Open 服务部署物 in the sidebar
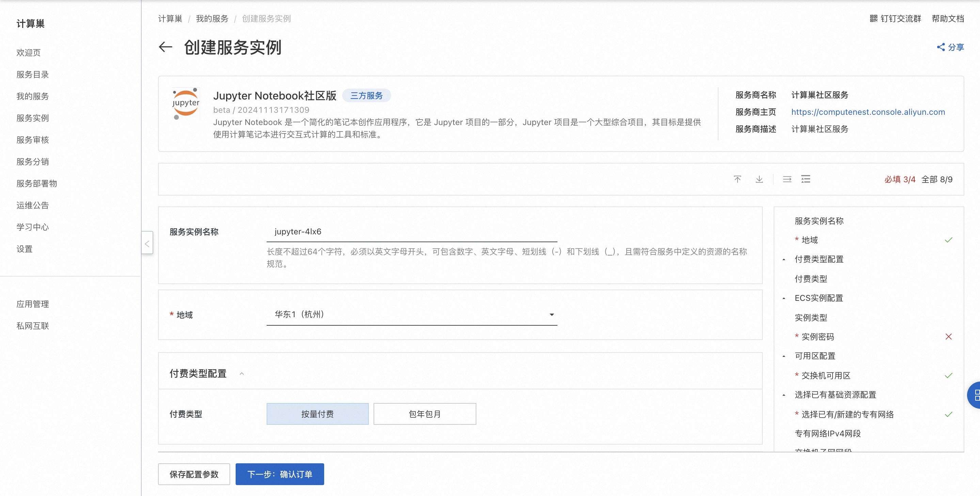This screenshot has width=980, height=496. coord(36,184)
